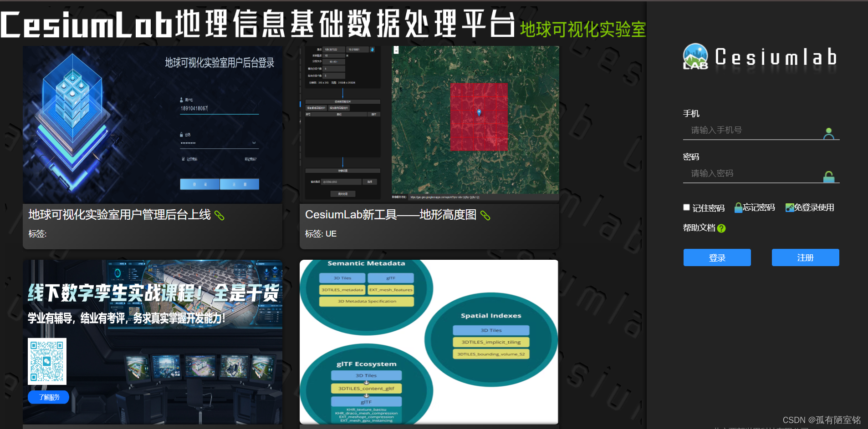
Task: Click the 地球可视化实验室 green subtitle
Action: (x=583, y=30)
